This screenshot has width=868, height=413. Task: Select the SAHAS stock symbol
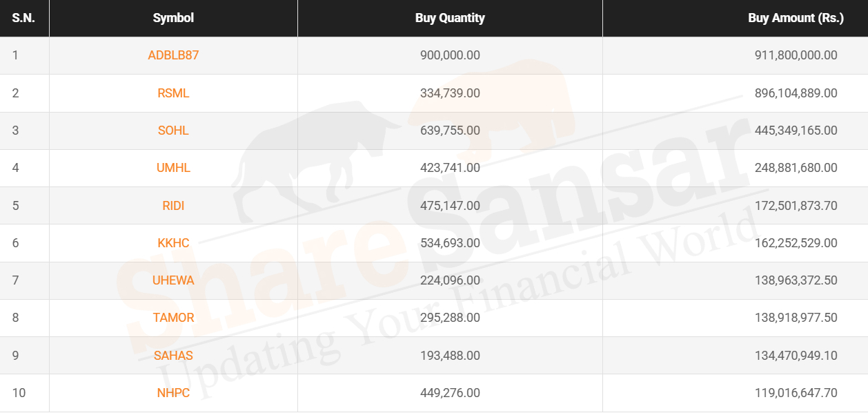click(173, 356)
